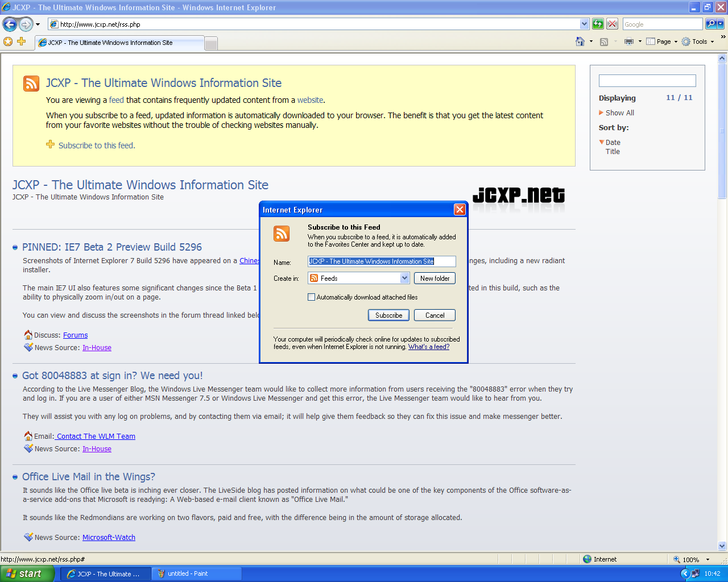Enable Automatically download attached files checkbox

(x=311, y=297)
